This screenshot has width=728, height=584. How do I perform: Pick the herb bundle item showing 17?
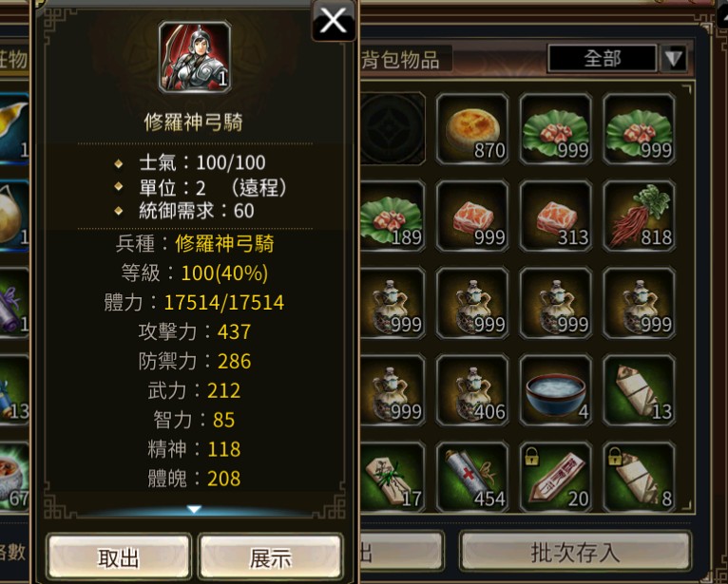392,478
